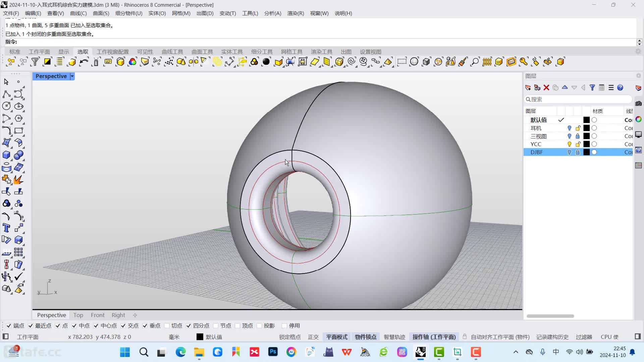
Task: Show hidden system tray icons chevron
Action: click(x=516, y=352)
